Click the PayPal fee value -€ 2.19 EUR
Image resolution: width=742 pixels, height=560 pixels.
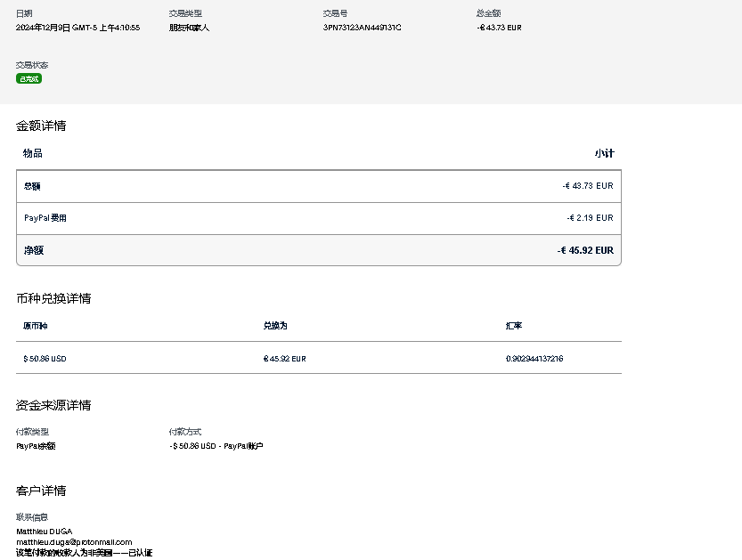pyautogui.click(x=590, y=218)
